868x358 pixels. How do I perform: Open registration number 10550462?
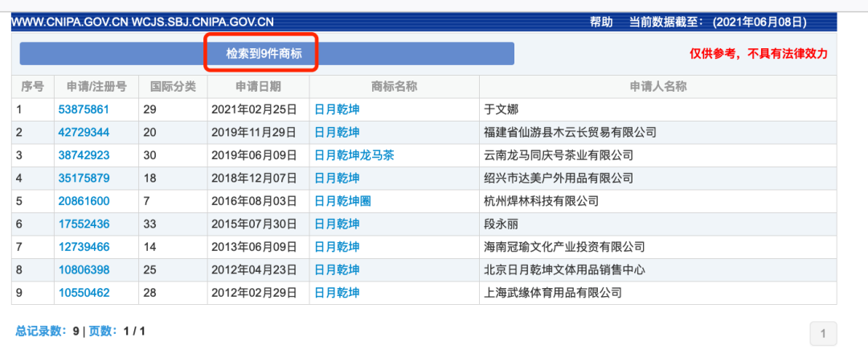tap(84, 293)
